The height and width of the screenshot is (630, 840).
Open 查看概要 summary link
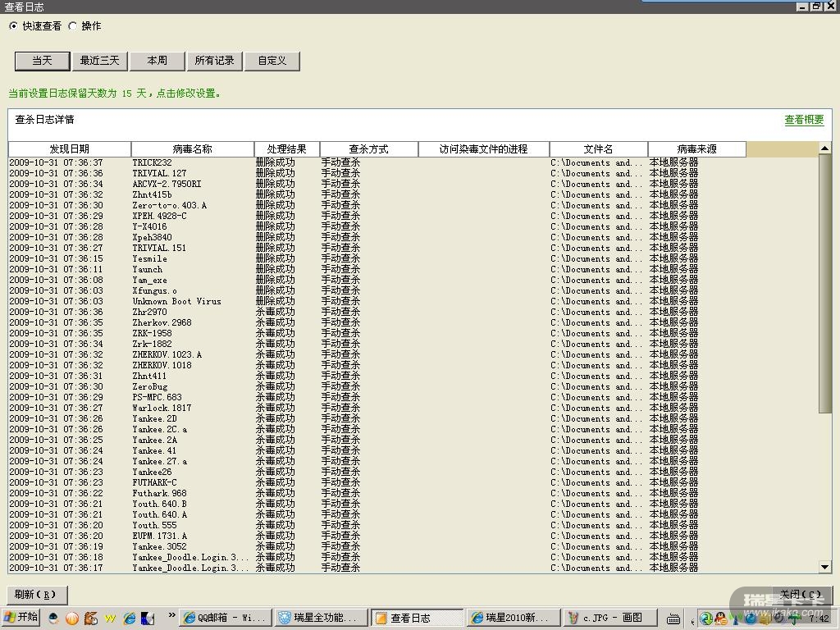(804, 120)
